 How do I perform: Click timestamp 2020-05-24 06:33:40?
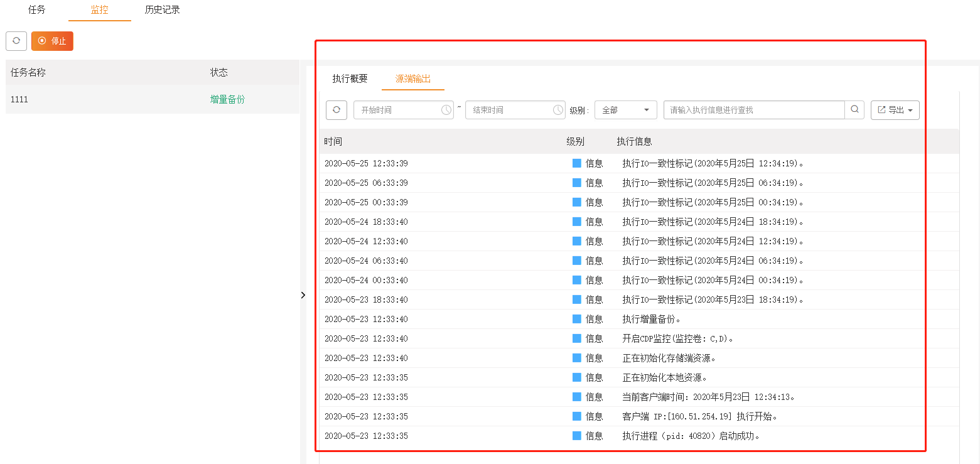(x=366, y=261)
